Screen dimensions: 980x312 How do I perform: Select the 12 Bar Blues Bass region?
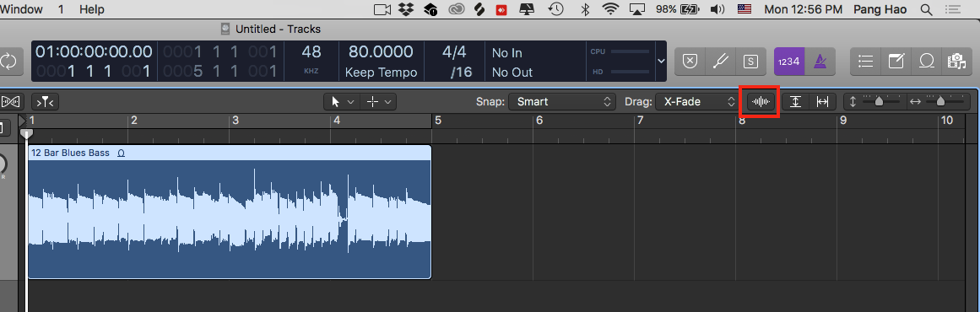click(x=230, y=212)
